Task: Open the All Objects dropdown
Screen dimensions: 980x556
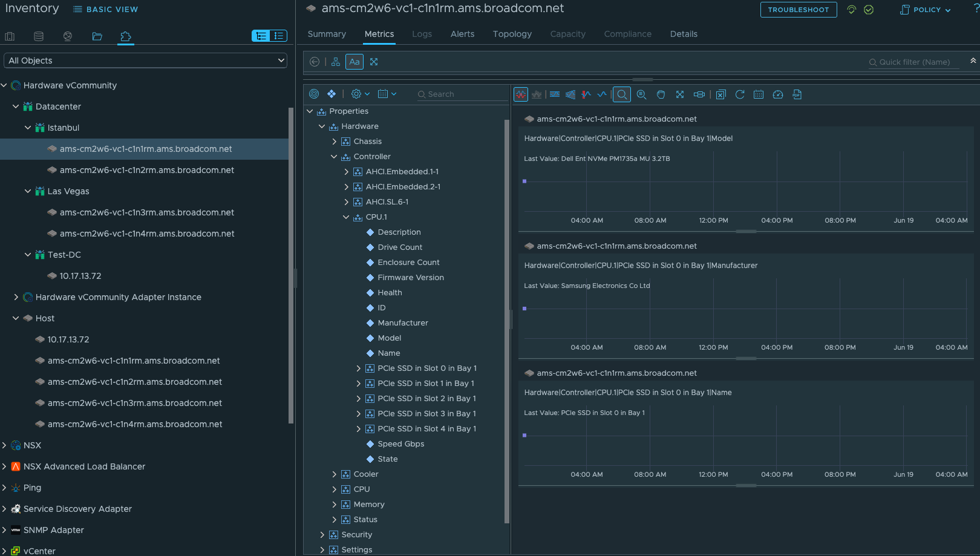Action: click(x=146, y=61)
